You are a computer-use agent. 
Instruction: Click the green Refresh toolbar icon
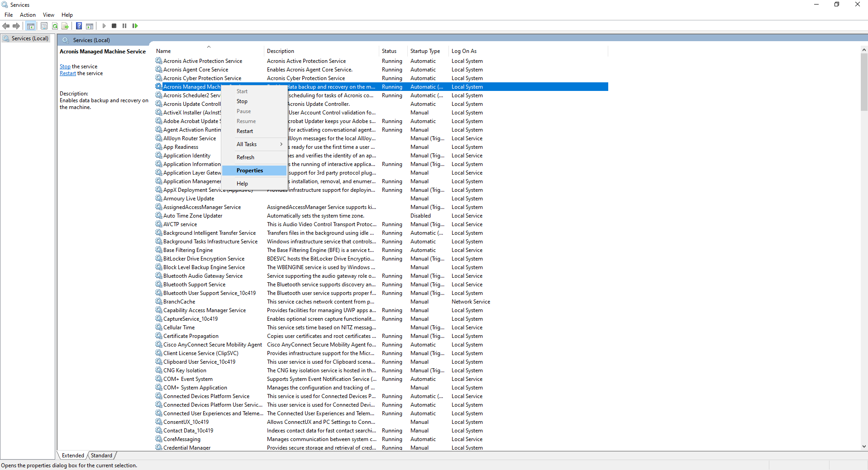coord(55,26)
